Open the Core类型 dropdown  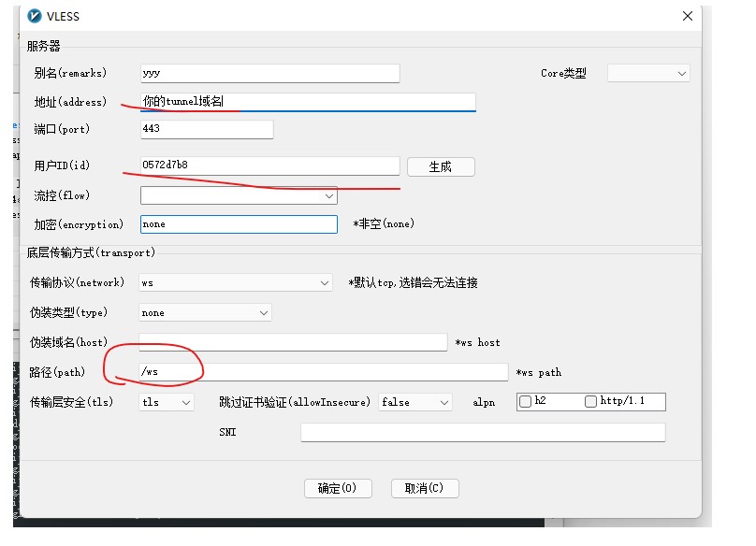[x=648, y=73]
